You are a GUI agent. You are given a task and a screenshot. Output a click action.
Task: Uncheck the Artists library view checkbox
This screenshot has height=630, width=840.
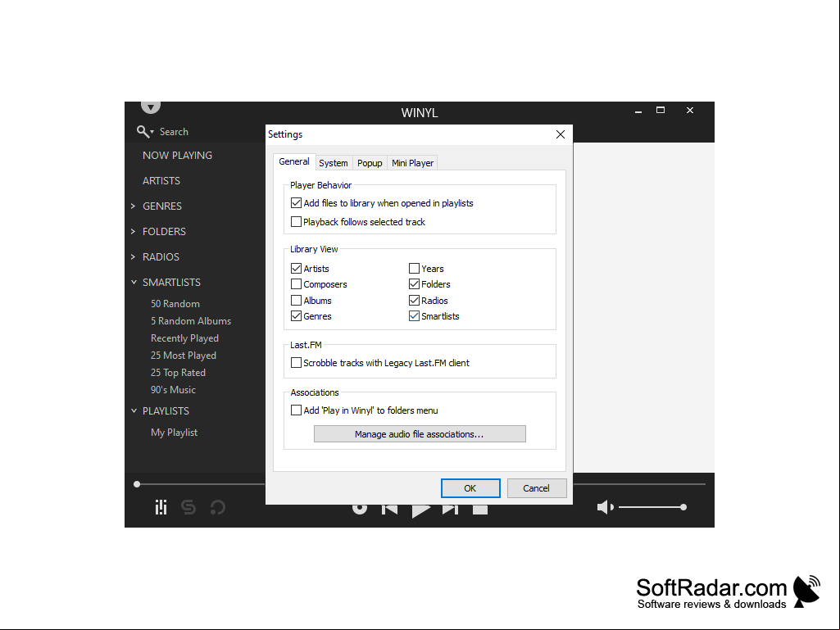pos(296,269)
